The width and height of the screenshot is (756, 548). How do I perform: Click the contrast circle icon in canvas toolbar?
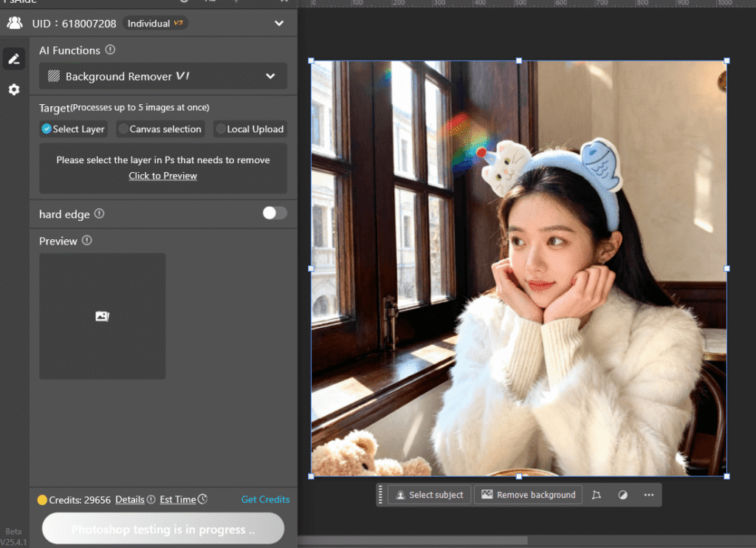(624, 495)
